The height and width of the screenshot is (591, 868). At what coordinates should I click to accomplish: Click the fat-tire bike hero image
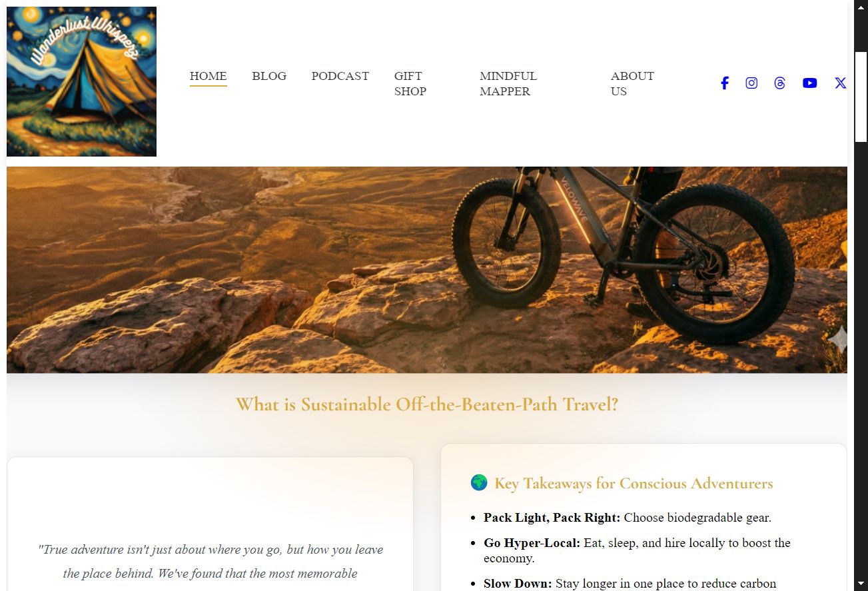point(427,270)
